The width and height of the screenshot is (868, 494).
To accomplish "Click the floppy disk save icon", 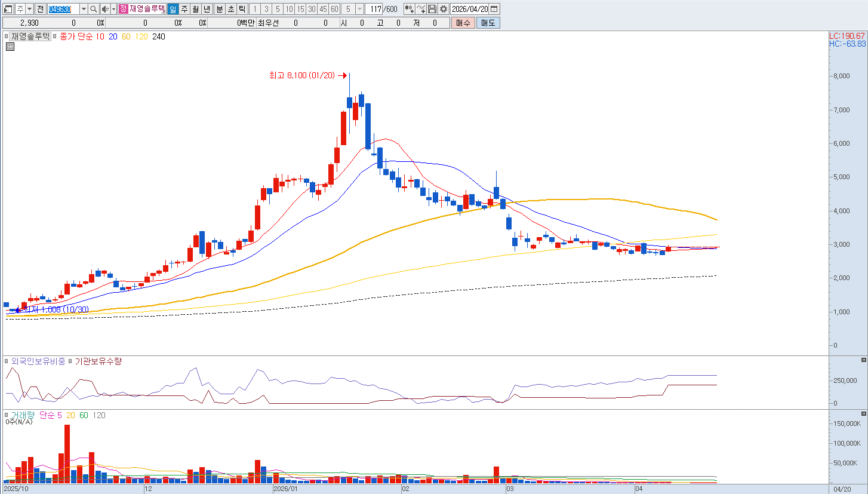I will (x=432, y=9).
